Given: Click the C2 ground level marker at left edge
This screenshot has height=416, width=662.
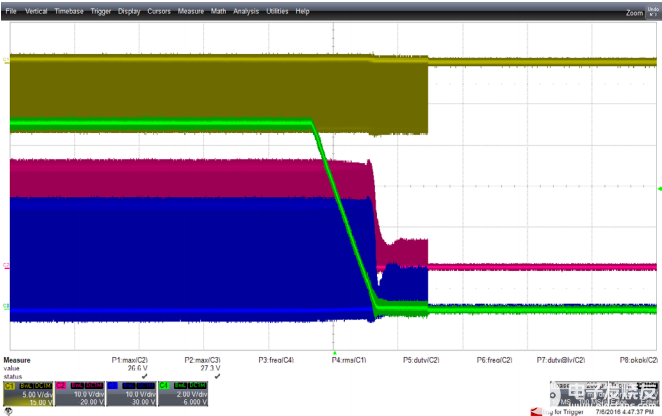Looking at the screenshot, I should point(6,266).
